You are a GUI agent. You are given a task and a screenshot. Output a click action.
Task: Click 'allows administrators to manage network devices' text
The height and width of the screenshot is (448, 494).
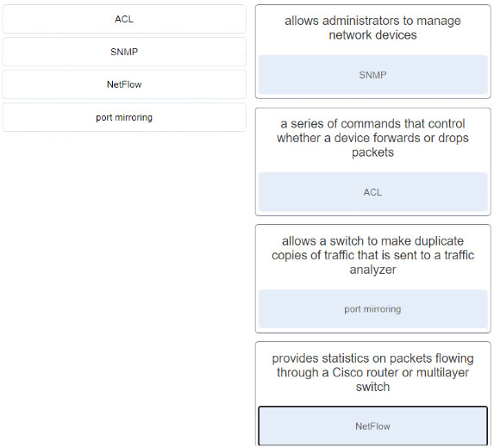[x=372, y=28]
